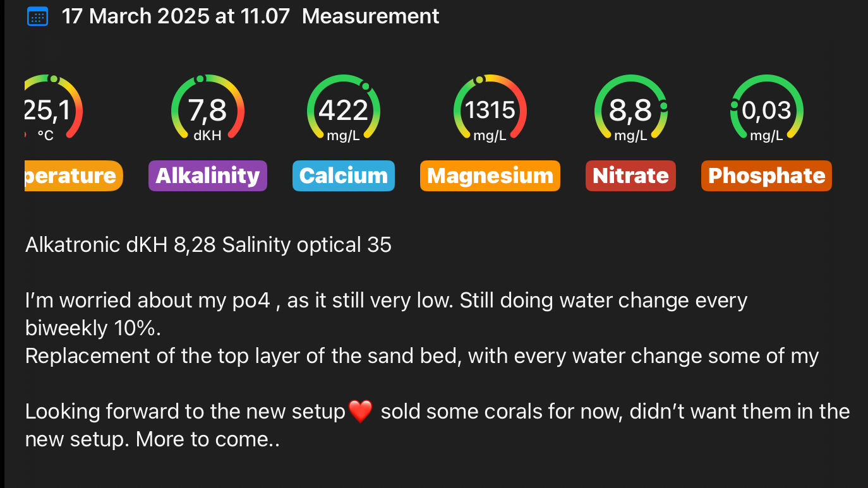Click the blue calendar icon
Viewport: 868px width, 488px height.
pyautogui.click(x=37, y=16)
